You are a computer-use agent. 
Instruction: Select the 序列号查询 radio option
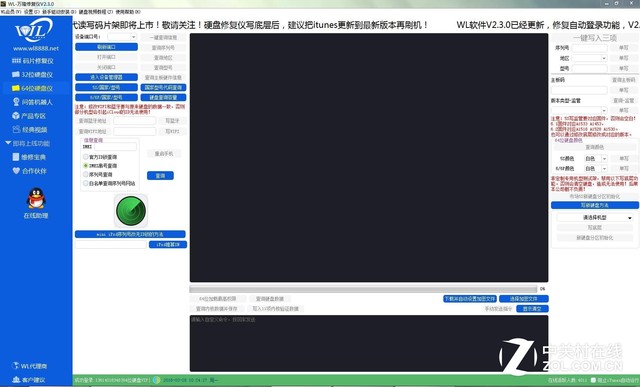[x=86, y=174]
